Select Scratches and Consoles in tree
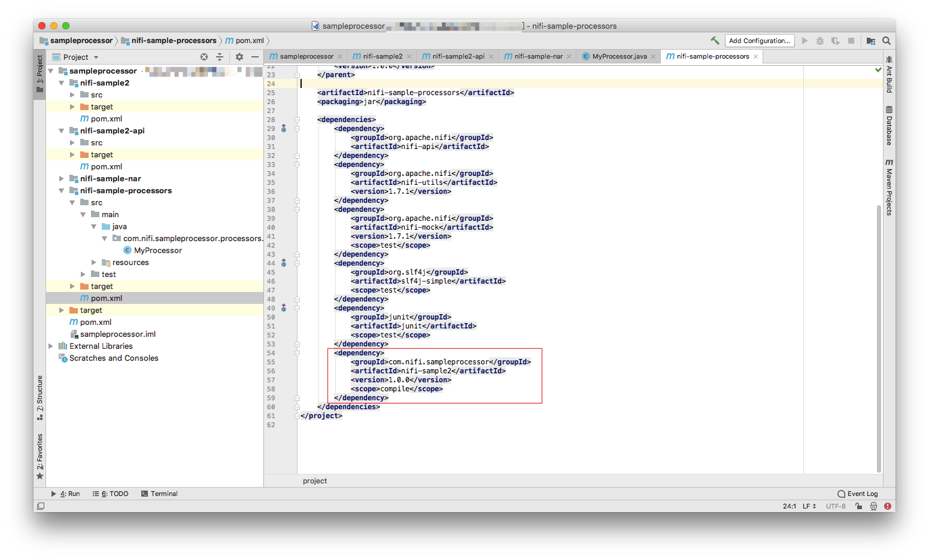This screenshot has width=929, height=560. pos(108,358)
